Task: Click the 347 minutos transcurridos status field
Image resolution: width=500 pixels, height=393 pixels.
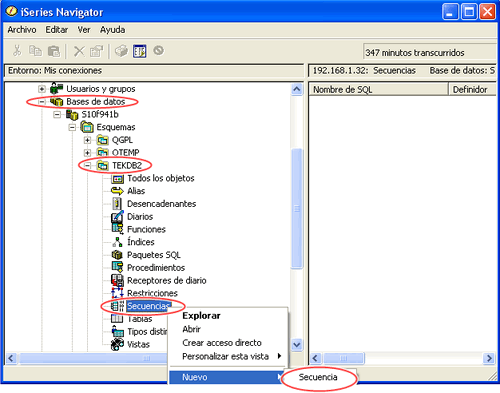Action: pyautogui.click(x=429, y=52)
